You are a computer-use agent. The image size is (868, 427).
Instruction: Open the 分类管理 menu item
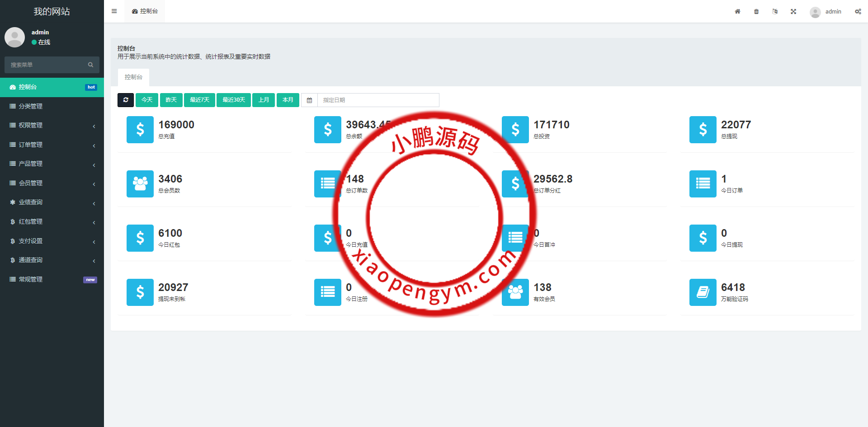pyautogui.click(x=31, y=106)
